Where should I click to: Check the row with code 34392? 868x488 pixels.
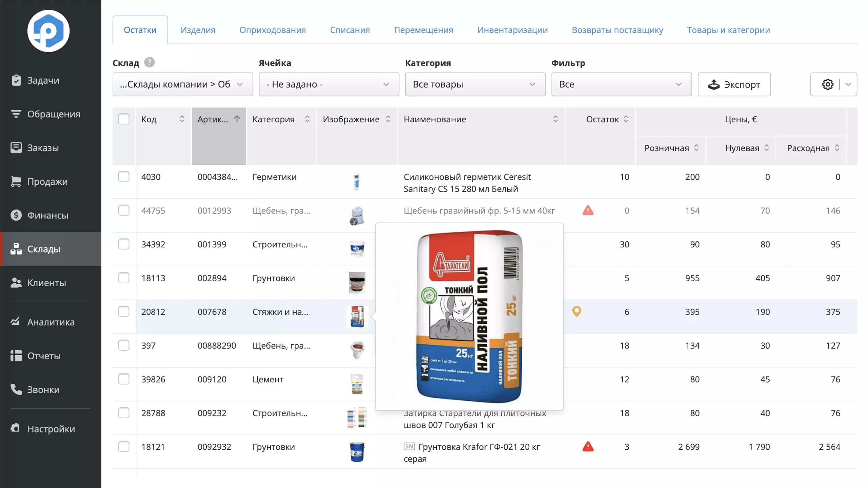coord(124,244)
